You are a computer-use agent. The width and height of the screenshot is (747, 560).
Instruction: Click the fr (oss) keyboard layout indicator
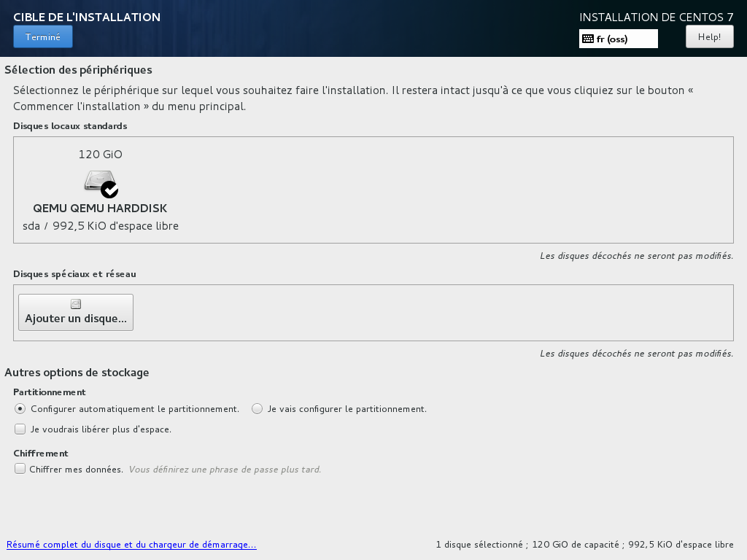619,39
